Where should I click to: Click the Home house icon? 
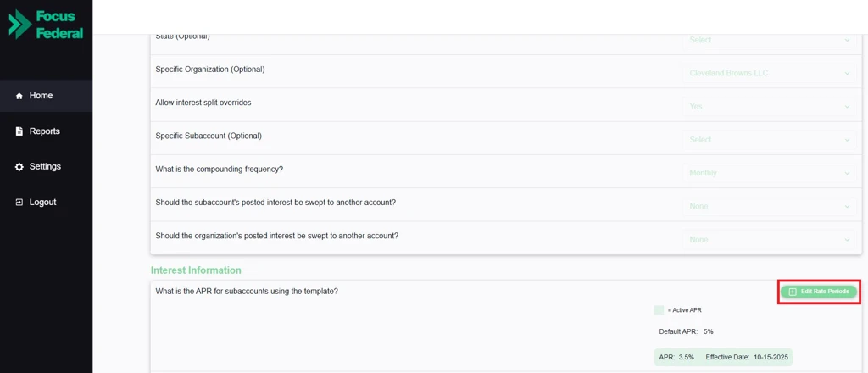19,96
